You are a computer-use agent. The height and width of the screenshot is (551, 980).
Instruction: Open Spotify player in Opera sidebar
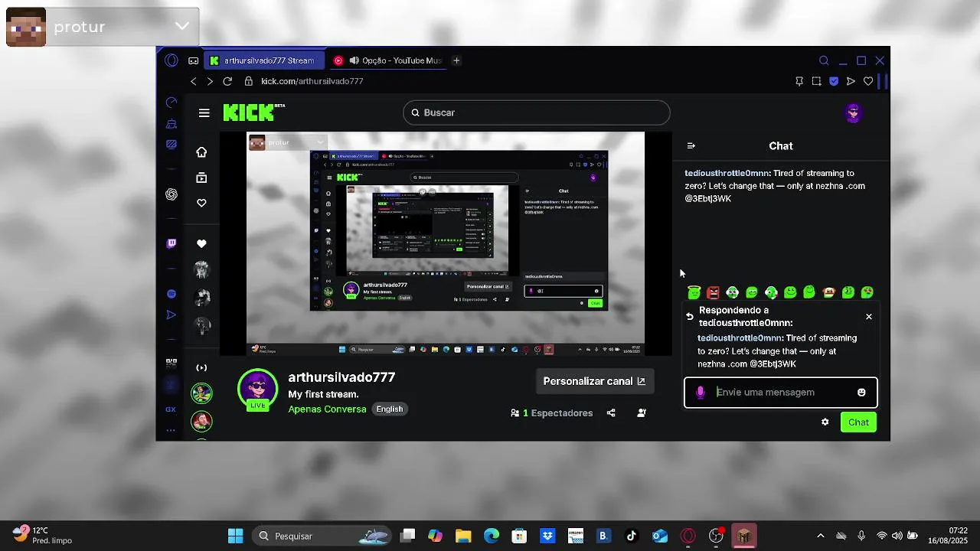[x=171, y=294]
